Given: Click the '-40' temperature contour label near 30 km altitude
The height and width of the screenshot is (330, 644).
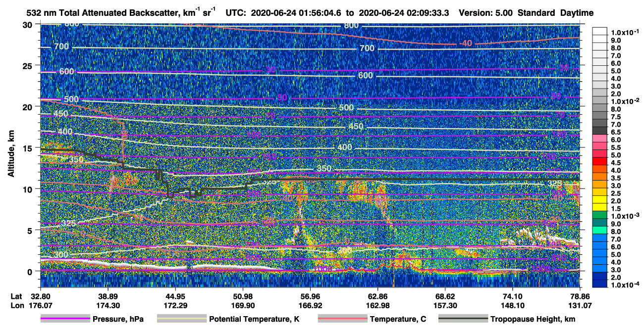Looking at the screenshot, I should click(465, 44).
